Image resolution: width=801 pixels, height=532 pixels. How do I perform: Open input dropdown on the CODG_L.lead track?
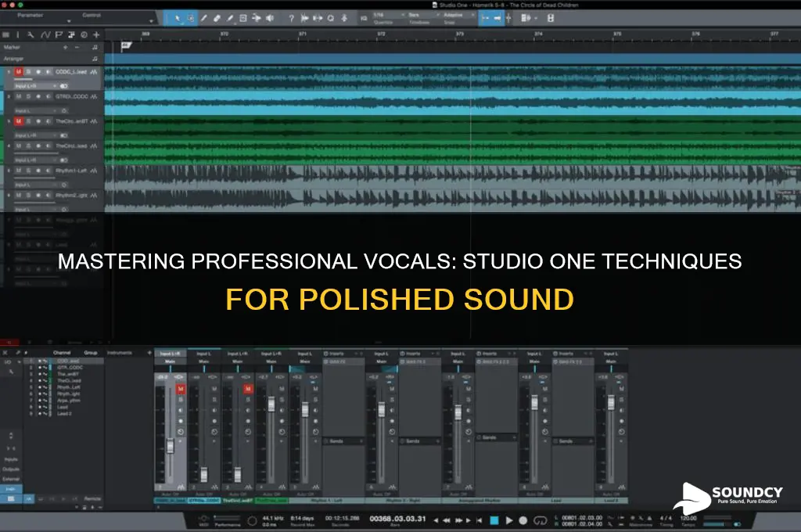click(34, 86)
